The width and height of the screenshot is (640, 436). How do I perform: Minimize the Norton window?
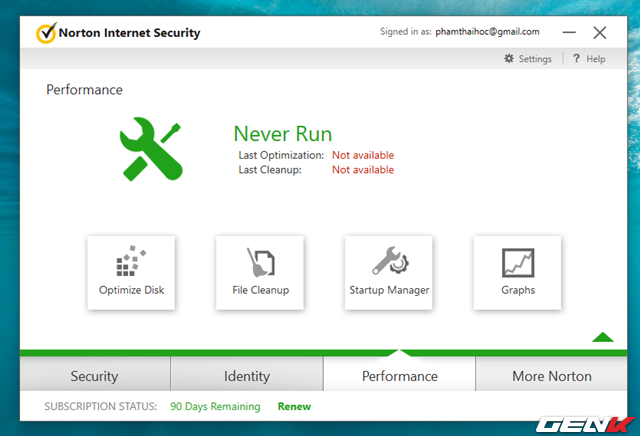[569, 32]
